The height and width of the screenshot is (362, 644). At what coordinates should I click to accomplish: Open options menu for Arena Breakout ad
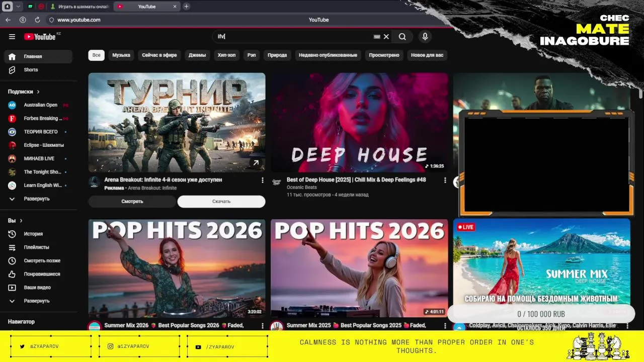(x=262, y=180)
